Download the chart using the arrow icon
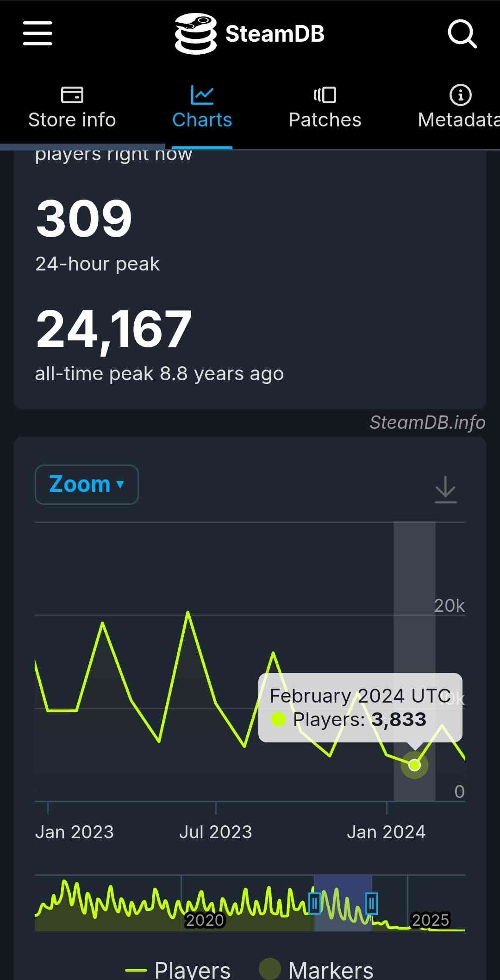500x980 pixels. pos(446,489)
